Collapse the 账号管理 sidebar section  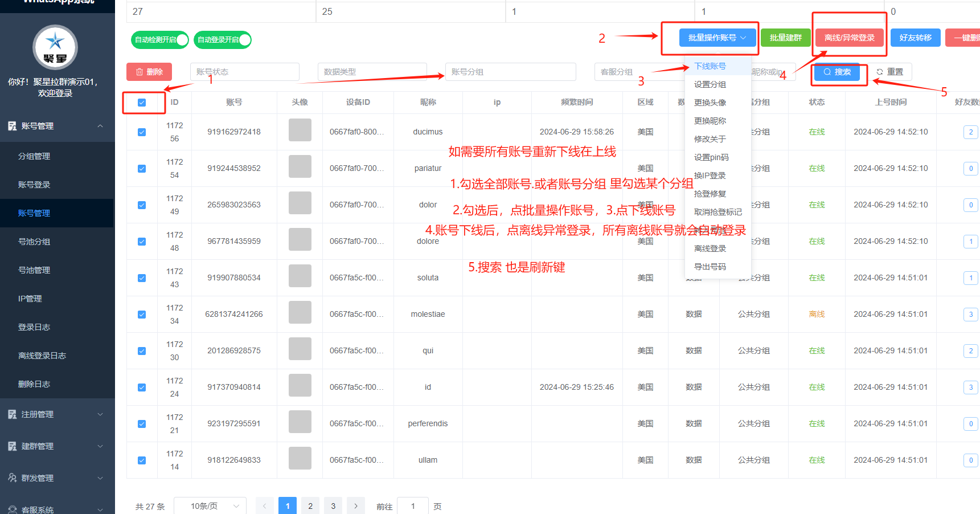tap(100, 126)
